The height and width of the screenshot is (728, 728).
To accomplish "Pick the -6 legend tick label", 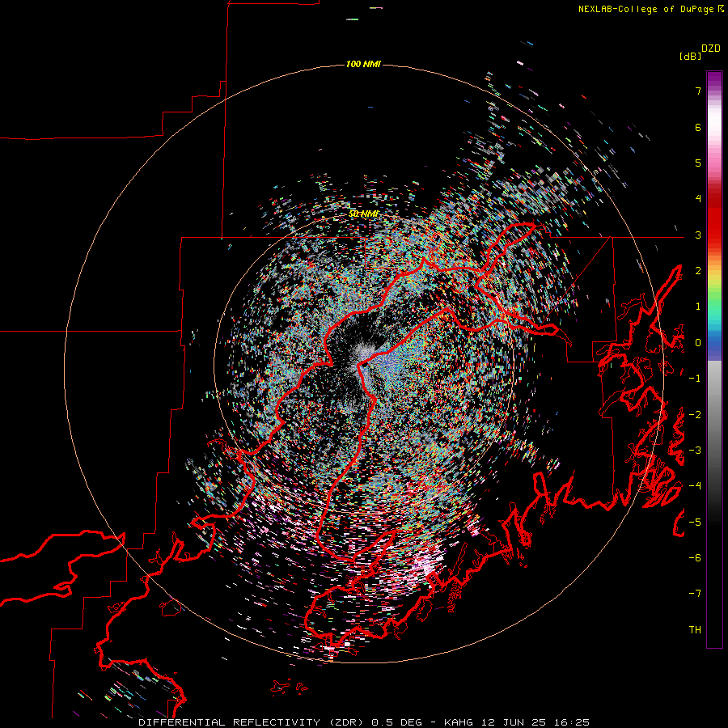I will point(695,558).
